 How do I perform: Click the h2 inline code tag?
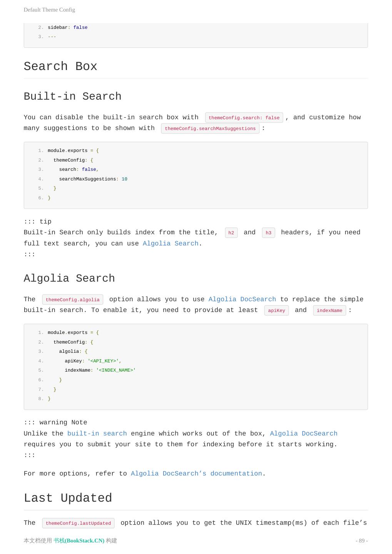(x=231, y=233)
